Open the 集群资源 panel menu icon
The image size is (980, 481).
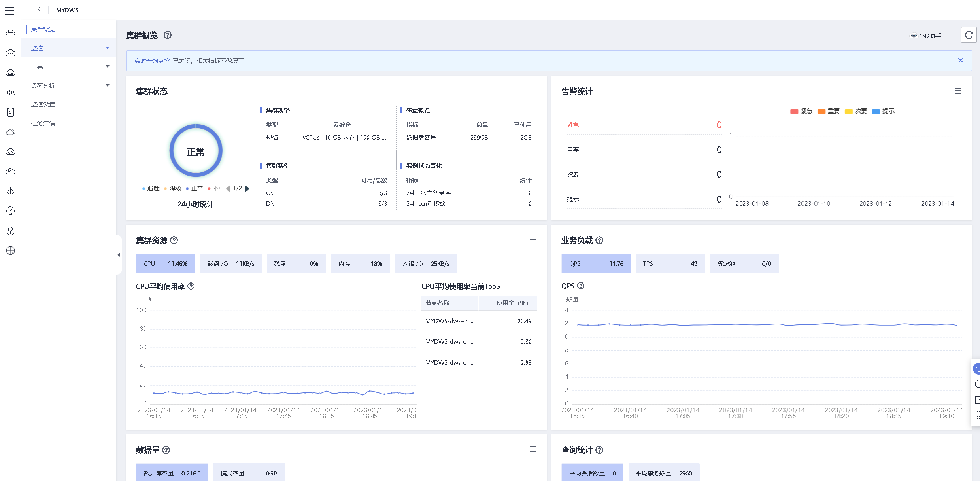tap(532, 240)
